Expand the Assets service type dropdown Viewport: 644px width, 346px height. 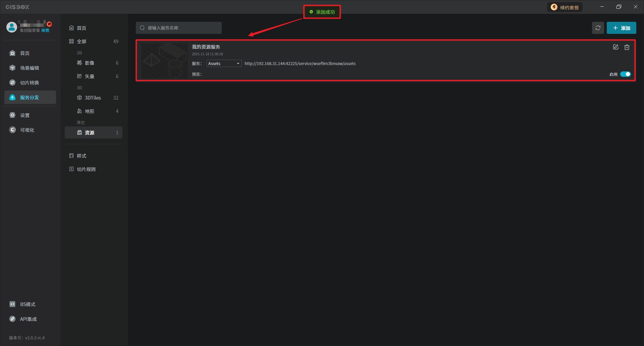(x=224, y=64)
